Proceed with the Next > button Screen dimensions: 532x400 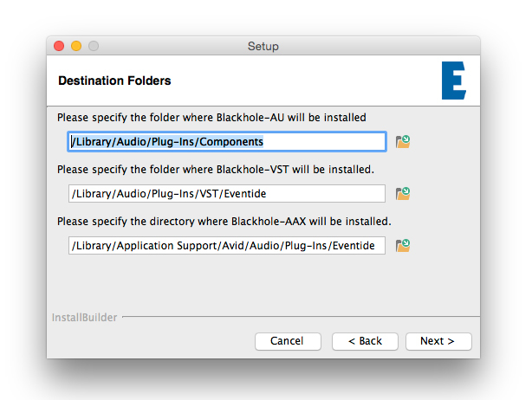click(438, 341)
